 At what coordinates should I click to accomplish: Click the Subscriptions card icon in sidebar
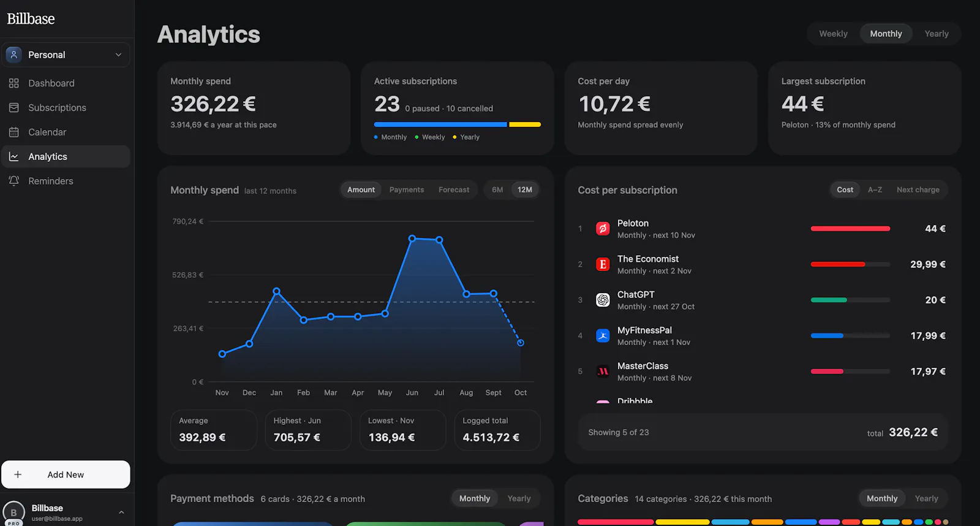14,108
